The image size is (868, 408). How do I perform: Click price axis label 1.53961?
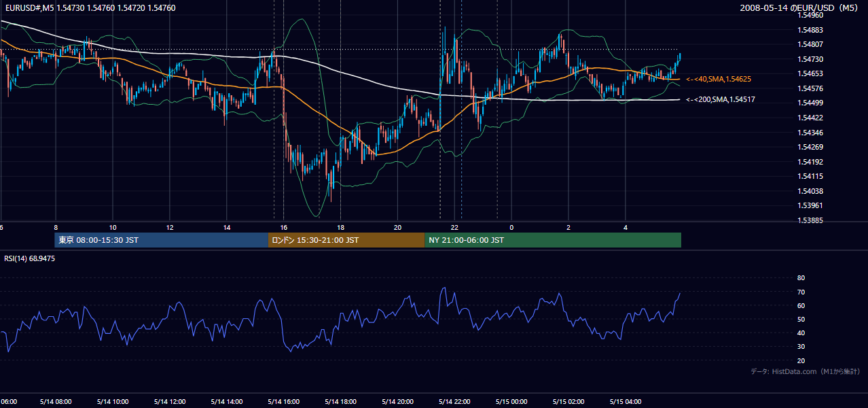point(810,205)
